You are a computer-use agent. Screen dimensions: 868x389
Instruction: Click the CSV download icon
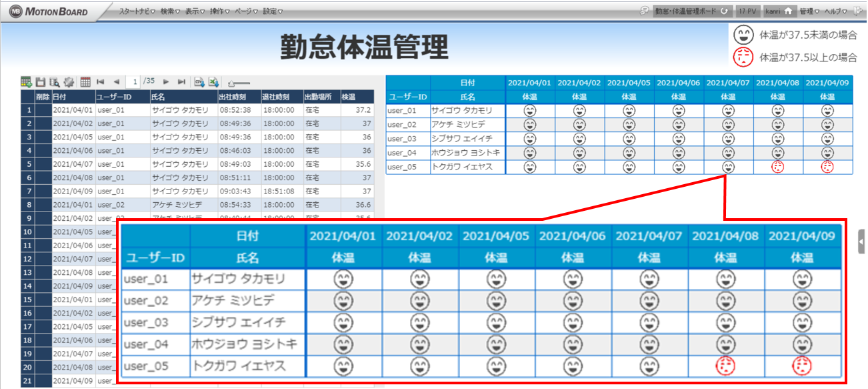[199, 82]
